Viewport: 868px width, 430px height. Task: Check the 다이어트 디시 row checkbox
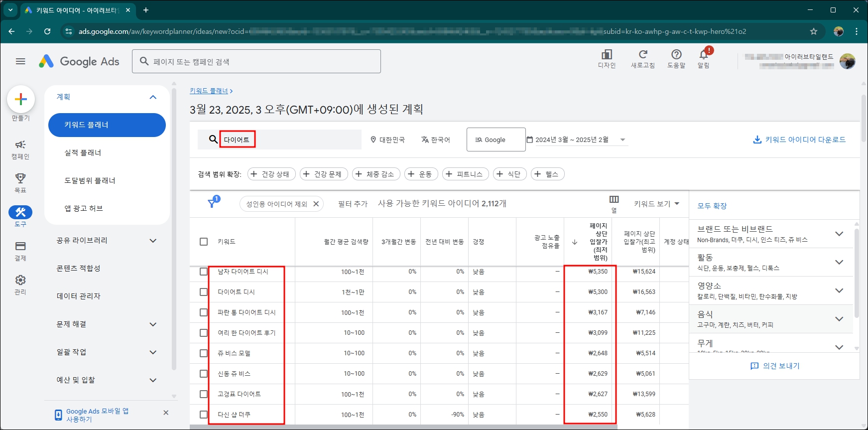tap(204, 292)
